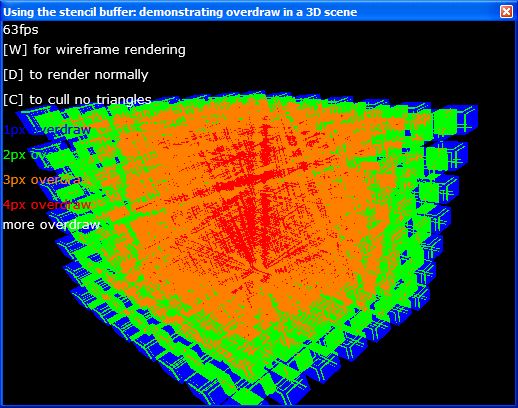
Task: Select the [C] cull no triangles hint
Action: point(77,100)
